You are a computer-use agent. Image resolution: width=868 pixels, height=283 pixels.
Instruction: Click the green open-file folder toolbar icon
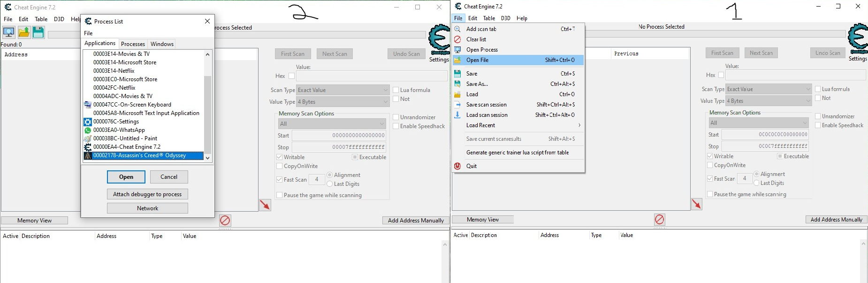(24, 32)
